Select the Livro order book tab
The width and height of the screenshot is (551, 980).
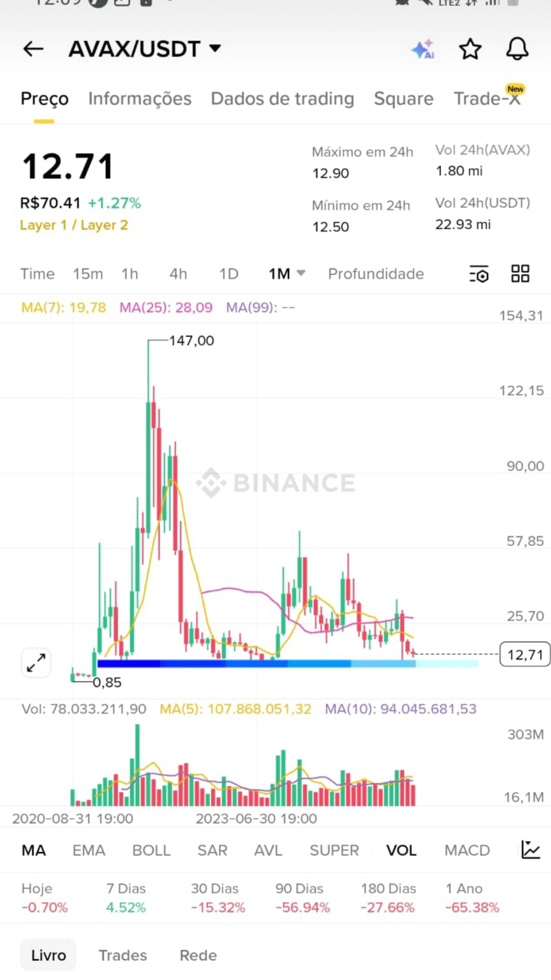pos(48,955)
